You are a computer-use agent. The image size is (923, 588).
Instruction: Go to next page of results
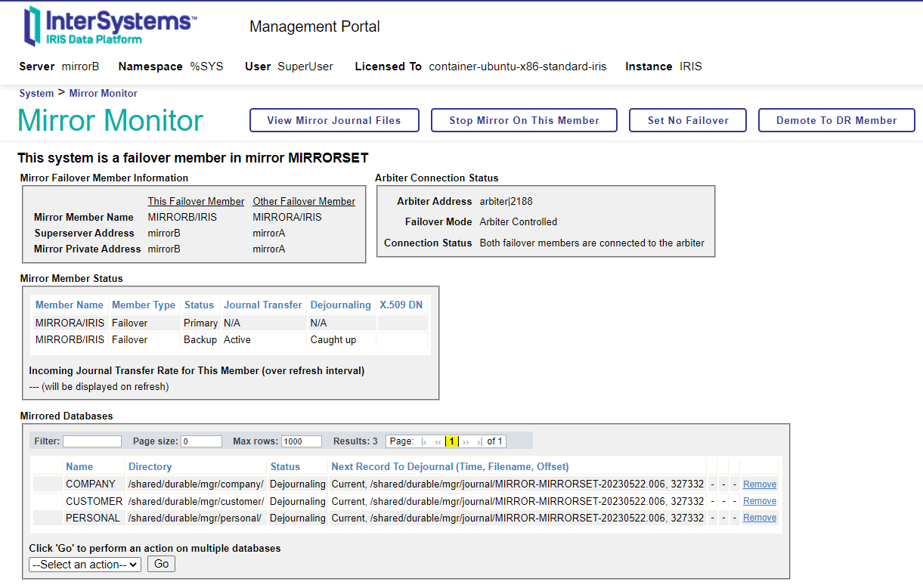466,442
